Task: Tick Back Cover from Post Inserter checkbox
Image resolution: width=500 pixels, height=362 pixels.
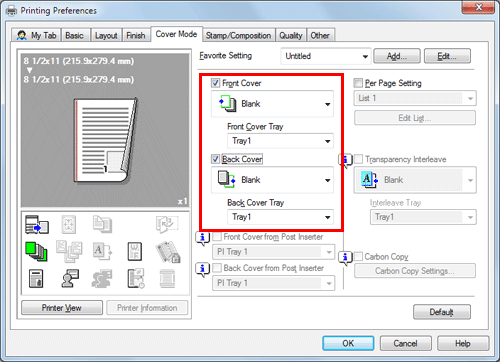Action: [217, 268]
